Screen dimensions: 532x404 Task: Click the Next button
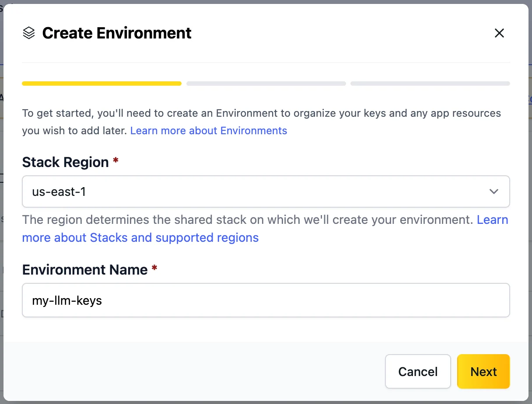[483, 372]
